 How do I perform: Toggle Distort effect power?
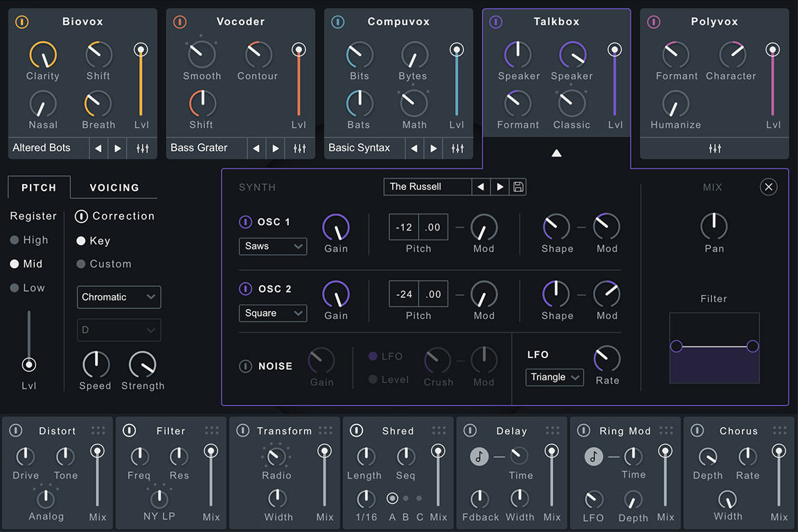click(x=16, y=431)
